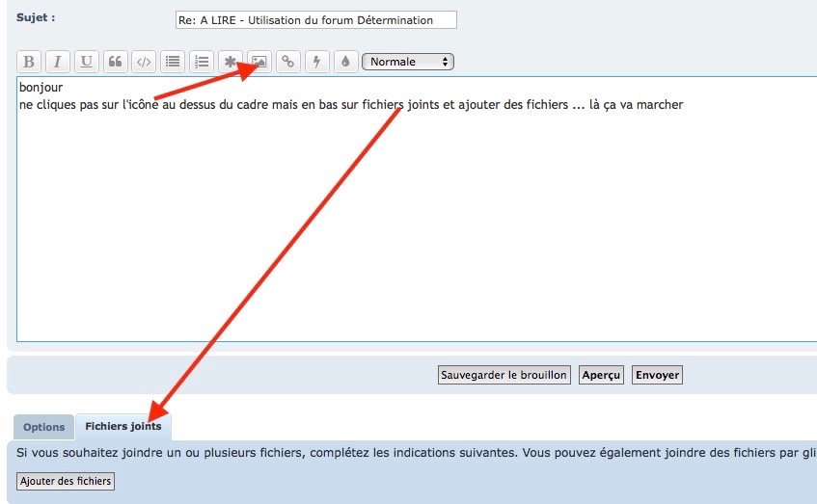Insert a numbered ordered list
Screen dimensions: 817x504
coord(202,62)
